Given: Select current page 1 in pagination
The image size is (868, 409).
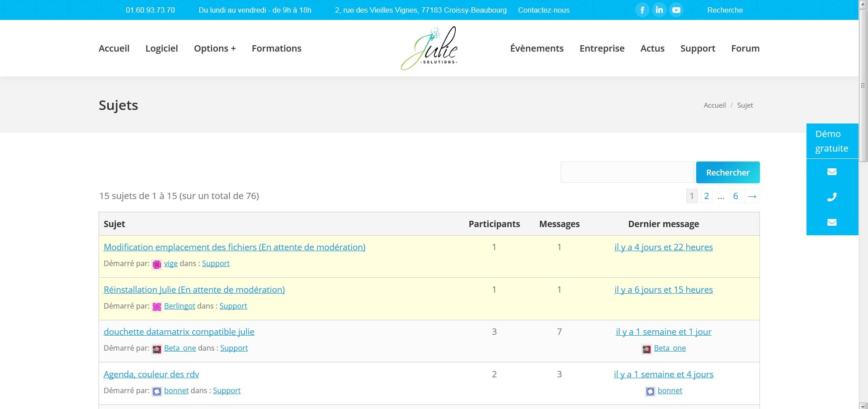Looking at the screenshot, I should 692,196.
